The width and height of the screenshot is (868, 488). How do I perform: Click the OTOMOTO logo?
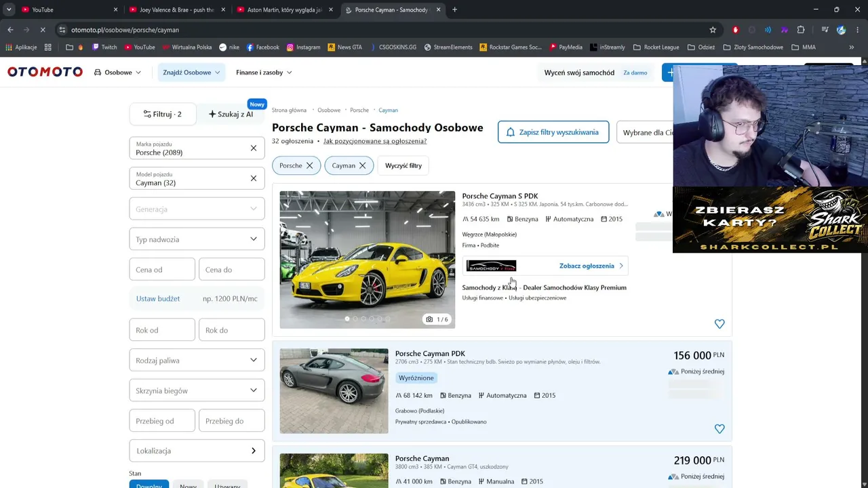click(x=45, y=72)
